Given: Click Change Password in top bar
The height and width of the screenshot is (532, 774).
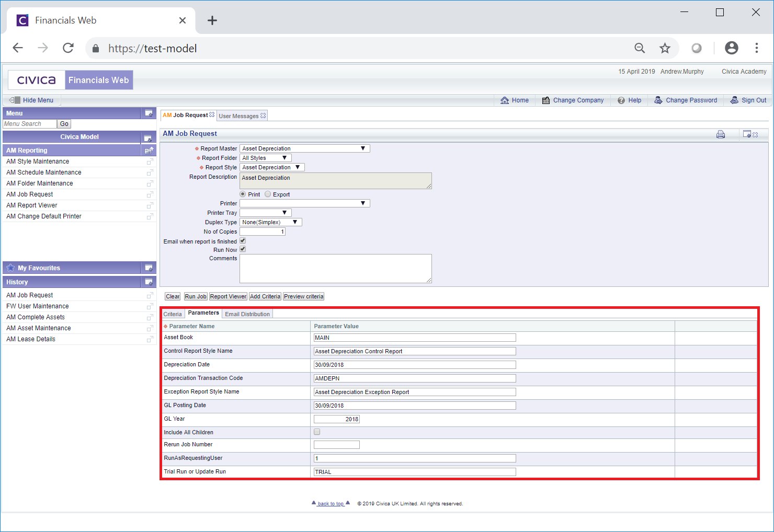Looking at the screenshot, I should coord(686,100).
